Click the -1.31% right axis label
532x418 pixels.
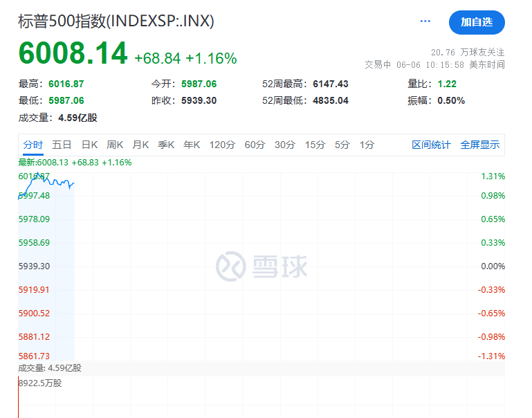(491, 356)
